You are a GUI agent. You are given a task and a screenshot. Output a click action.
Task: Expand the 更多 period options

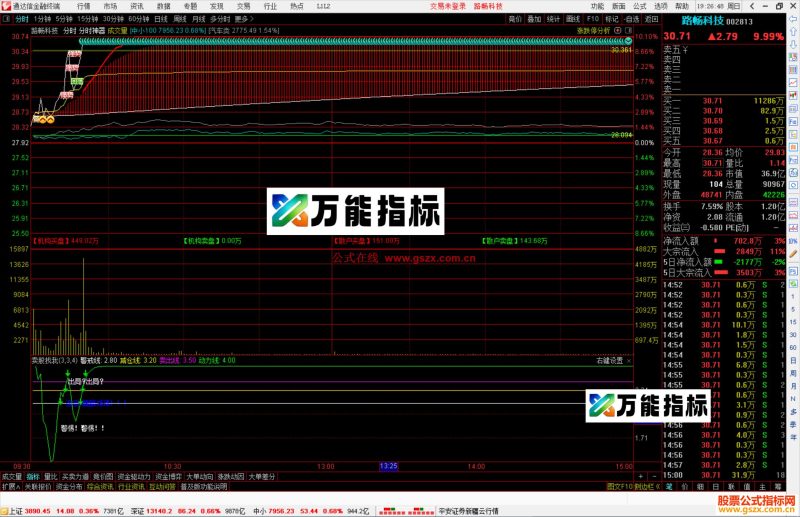click(244, 19)
